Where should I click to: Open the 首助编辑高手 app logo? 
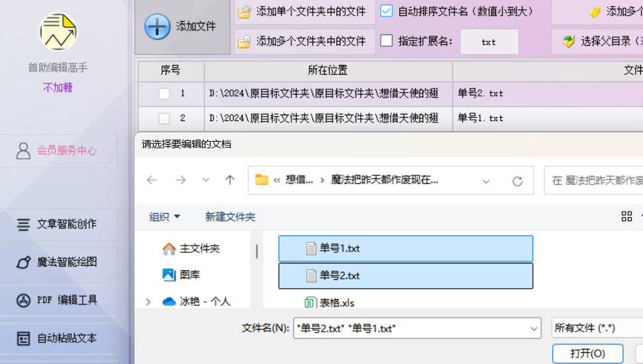(58, 32)
